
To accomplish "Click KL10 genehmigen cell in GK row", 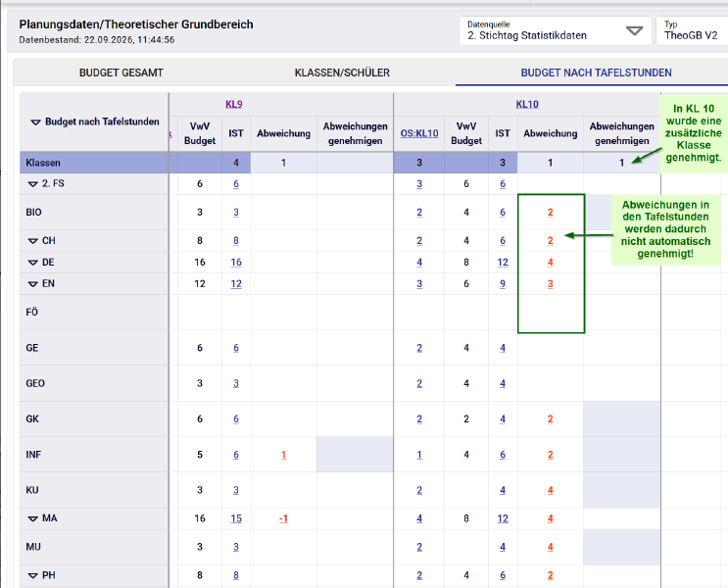I will click(621, 418).
